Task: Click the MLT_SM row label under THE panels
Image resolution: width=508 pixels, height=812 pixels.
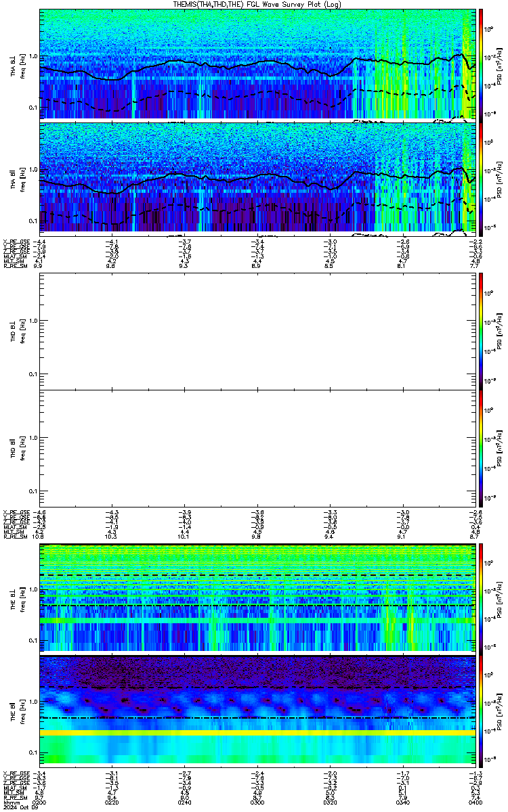Action: pos(14,792)
